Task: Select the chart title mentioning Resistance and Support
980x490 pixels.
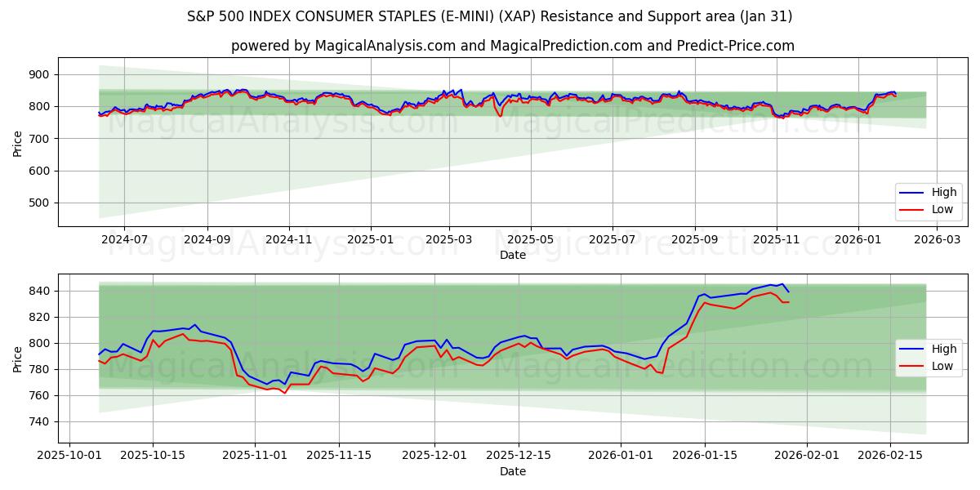Action: pos(490,14)
